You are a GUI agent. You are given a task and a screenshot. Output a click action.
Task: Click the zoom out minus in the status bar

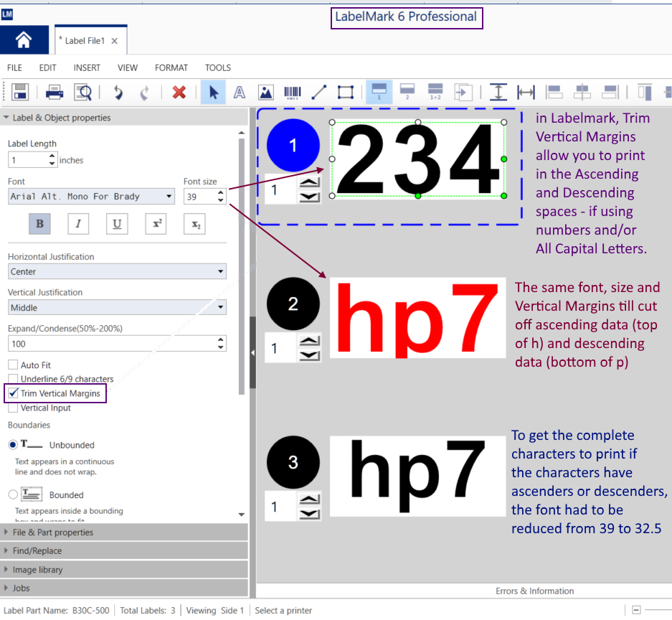[x=636, y=610]
